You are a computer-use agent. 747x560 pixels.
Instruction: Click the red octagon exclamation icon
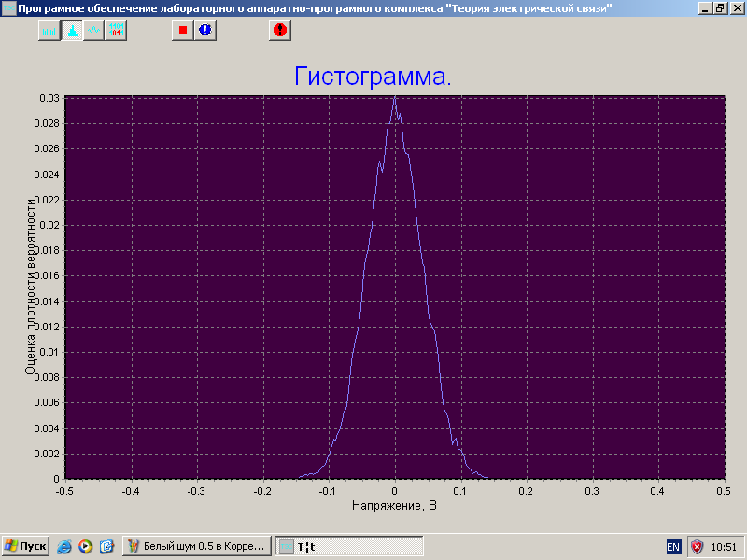280,31
